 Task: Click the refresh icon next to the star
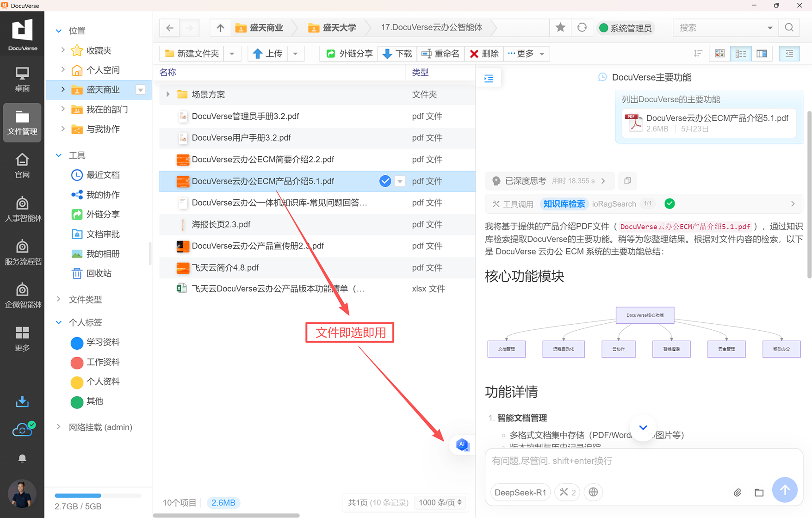[x=582, y=28]
